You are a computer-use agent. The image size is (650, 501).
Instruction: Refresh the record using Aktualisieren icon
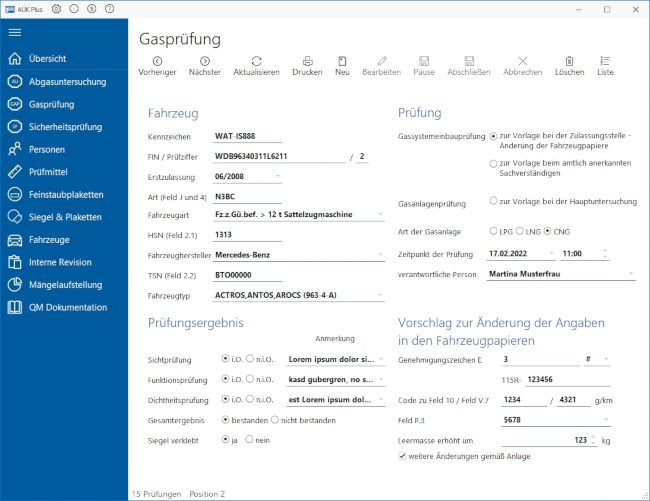pyautogui.click(x=256, y=61)
